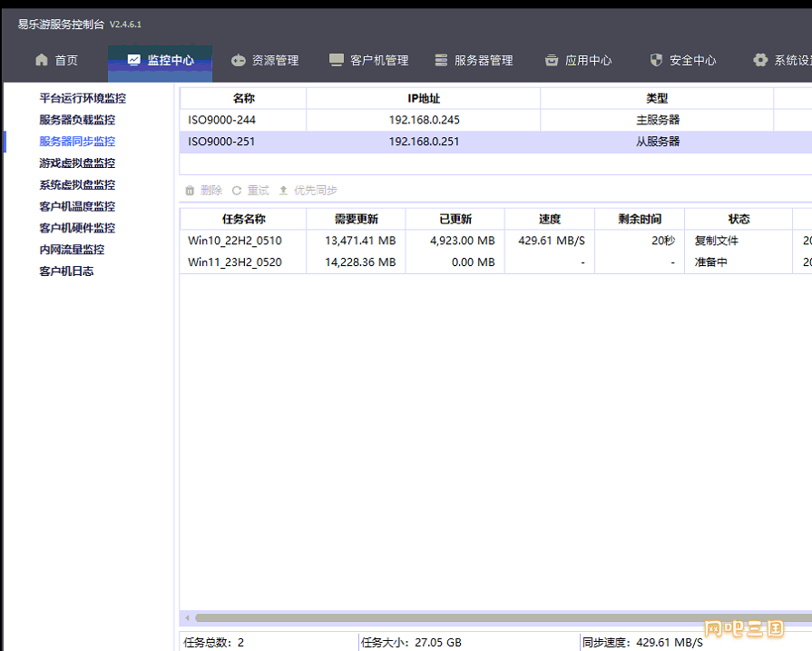Open the 首页 tab
Screen dimensions: 812x651
[x=56, y=61]
